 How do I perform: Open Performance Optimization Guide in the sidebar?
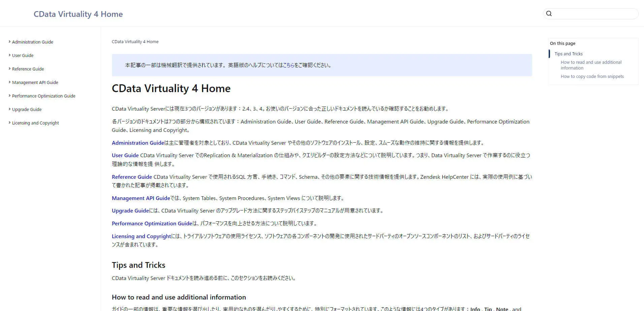tap(44, 96)
